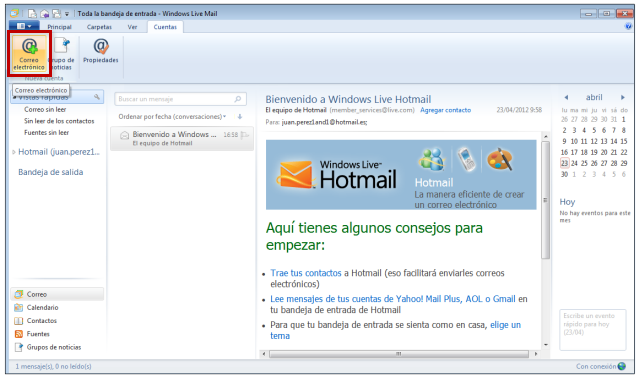
Task: Click scroll up arrow in reading pane
Action: tap(546, 136)
